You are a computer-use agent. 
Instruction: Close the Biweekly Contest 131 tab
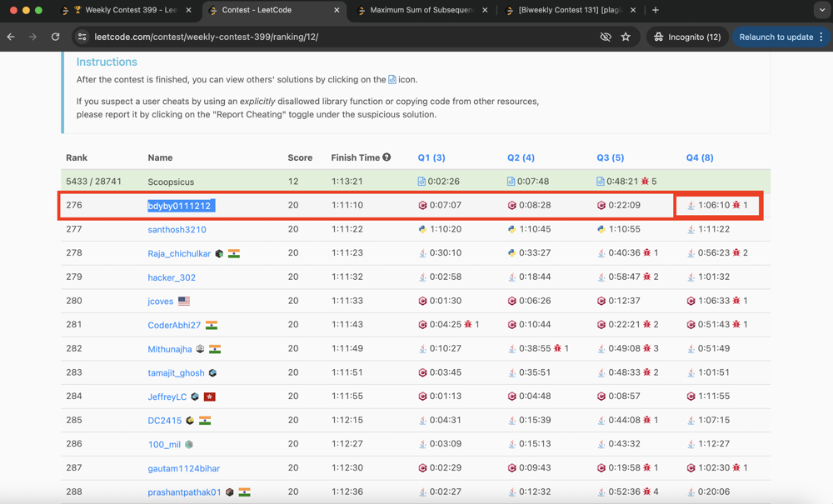pos(633,10)
